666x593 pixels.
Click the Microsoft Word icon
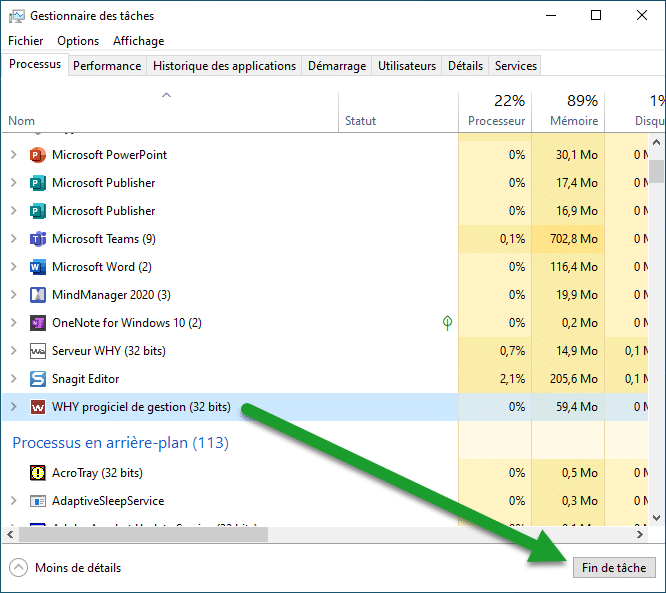pyautogui.click(x=37, y=267)
